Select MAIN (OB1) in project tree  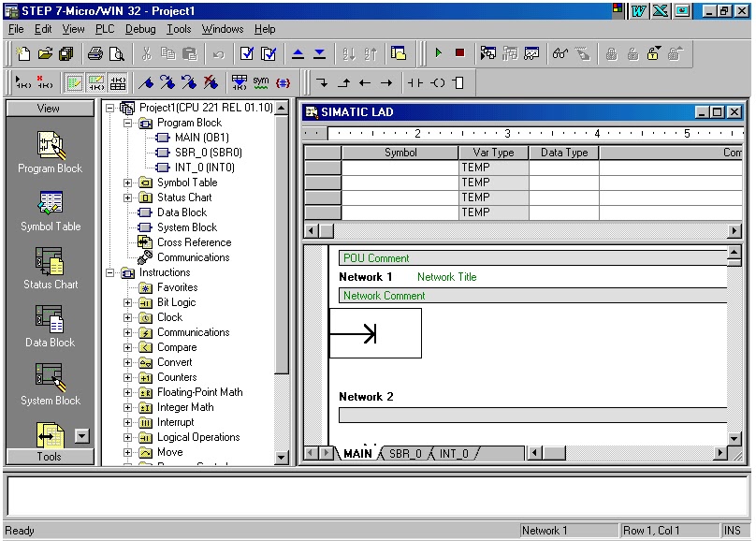(x=201, y=138)
